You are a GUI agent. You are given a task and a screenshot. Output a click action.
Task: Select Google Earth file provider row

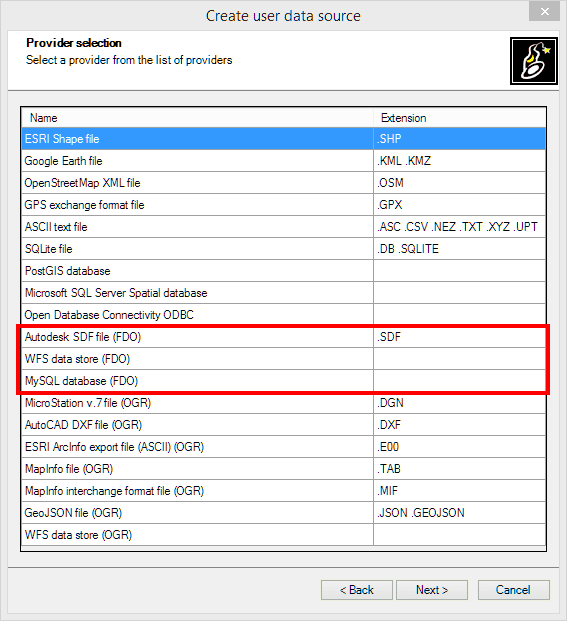point(284,161)
